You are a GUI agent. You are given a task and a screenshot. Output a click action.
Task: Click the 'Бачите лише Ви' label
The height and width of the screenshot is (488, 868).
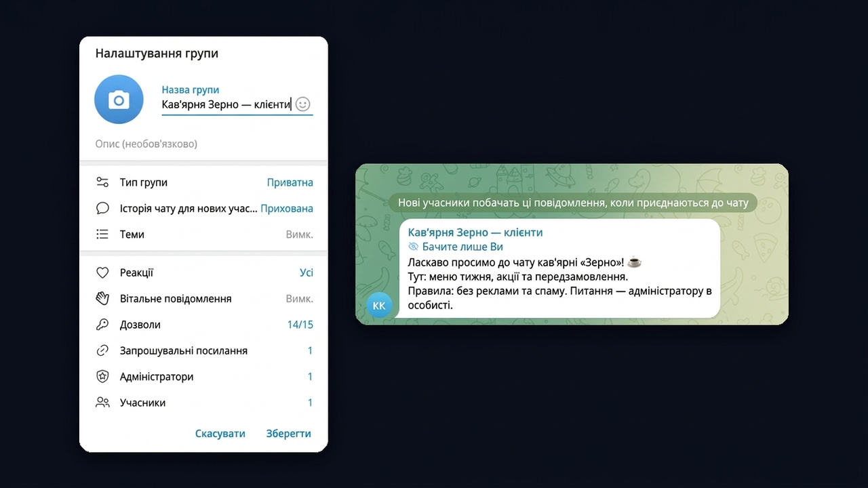462,247
